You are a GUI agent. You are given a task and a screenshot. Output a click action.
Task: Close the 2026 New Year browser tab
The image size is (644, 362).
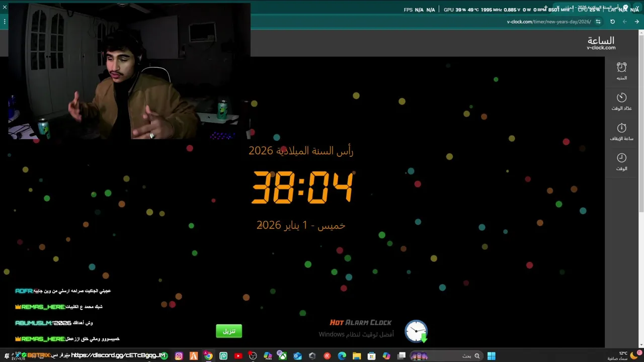tap(558, 7)
